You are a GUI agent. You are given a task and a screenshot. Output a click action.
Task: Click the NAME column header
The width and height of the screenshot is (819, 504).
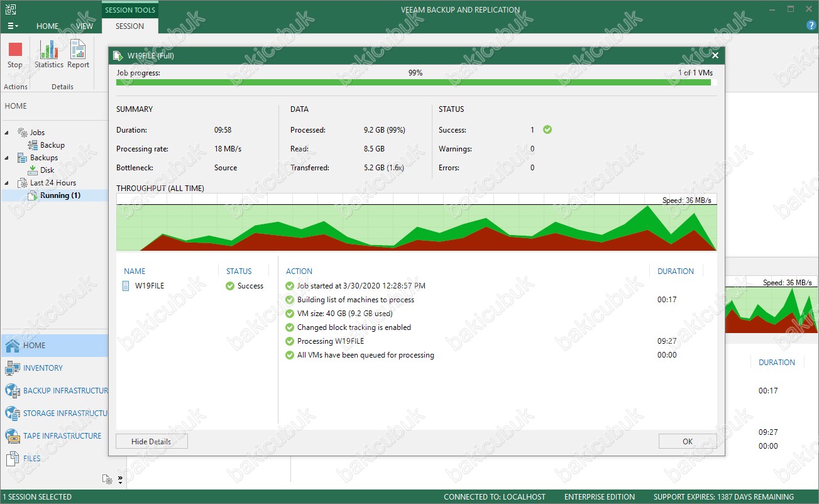[x=135, y=271]
